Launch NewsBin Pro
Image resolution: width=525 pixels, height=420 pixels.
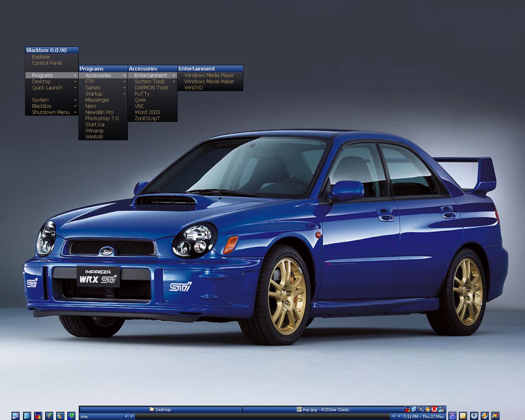point(103,112)
